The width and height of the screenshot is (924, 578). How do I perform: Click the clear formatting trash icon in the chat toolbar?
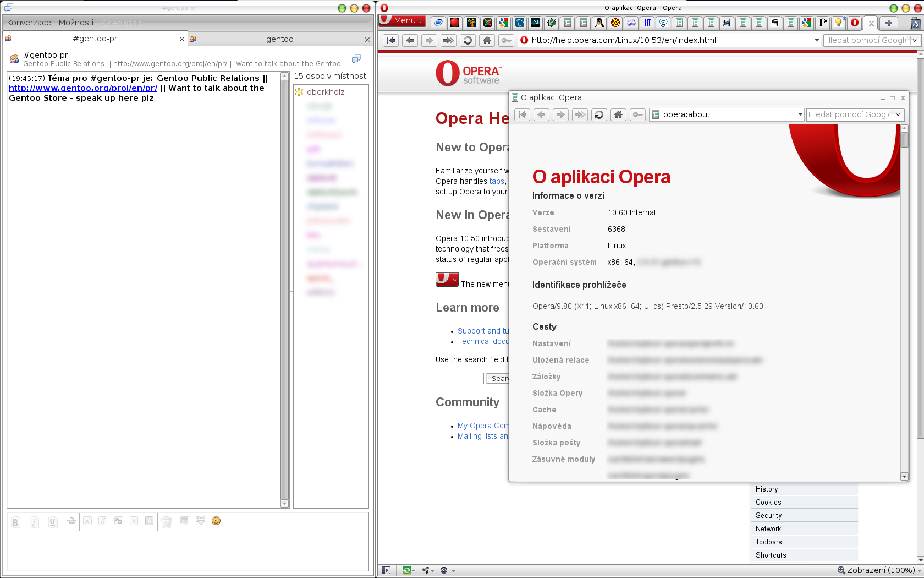click(166, 522)
